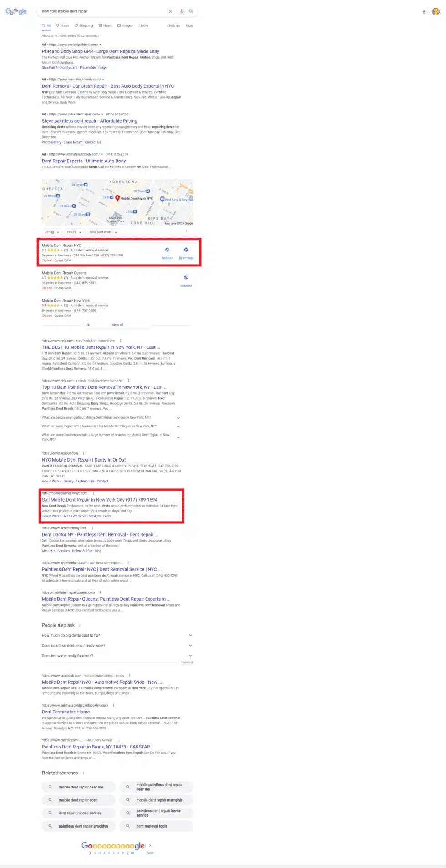This screenshot has width=446, height=868.
Task: Expand 'Does paintless dent repair really work?'
Action: (x=117, y=646)
